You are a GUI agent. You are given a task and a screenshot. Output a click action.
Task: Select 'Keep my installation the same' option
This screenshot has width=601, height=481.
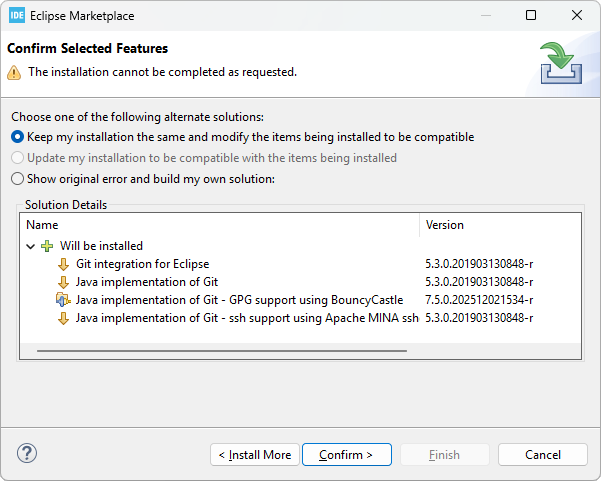click(17, 137)
